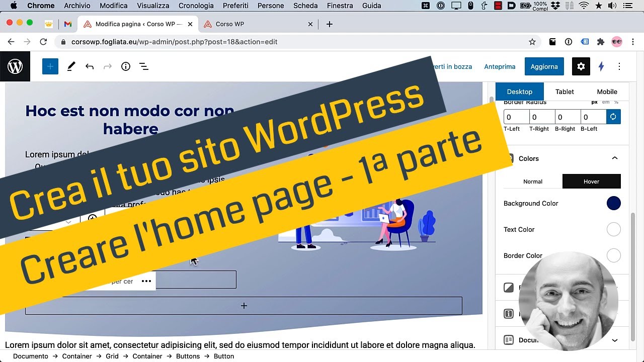This screenshot has width=644, height=362.
Task: Bookmark this page with the star
Action: point(532,42)
